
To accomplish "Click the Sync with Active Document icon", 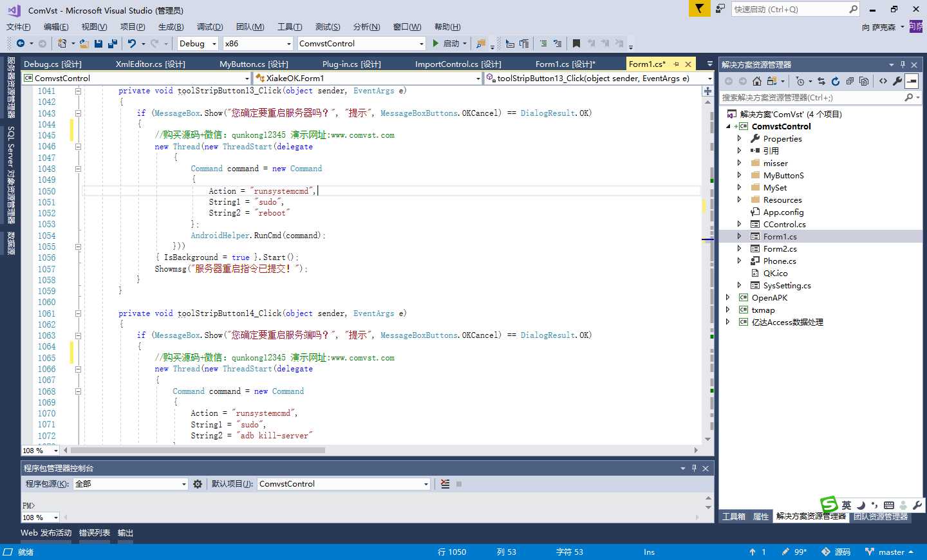I will pyautogui.click(x=821, y=81).
